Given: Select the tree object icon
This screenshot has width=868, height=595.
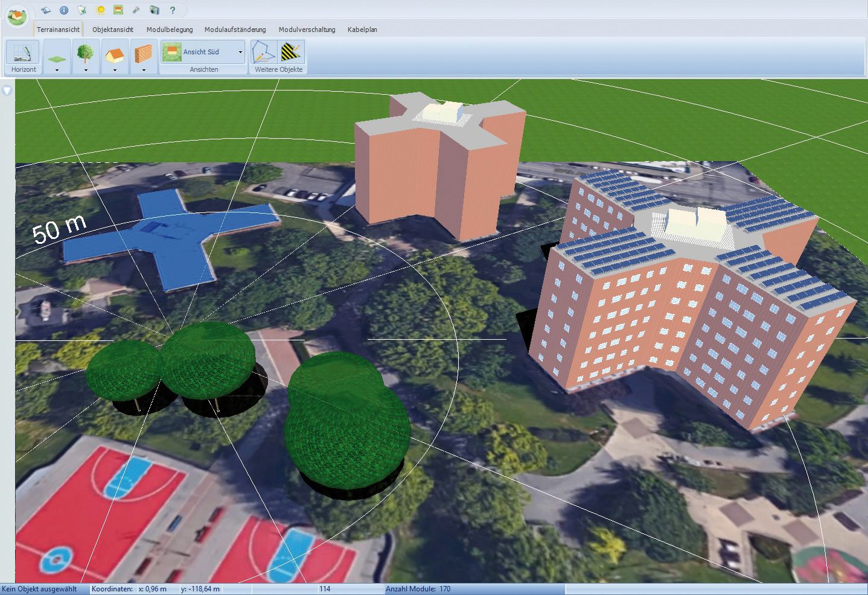Looking at the screenshot, I should 85,52.
